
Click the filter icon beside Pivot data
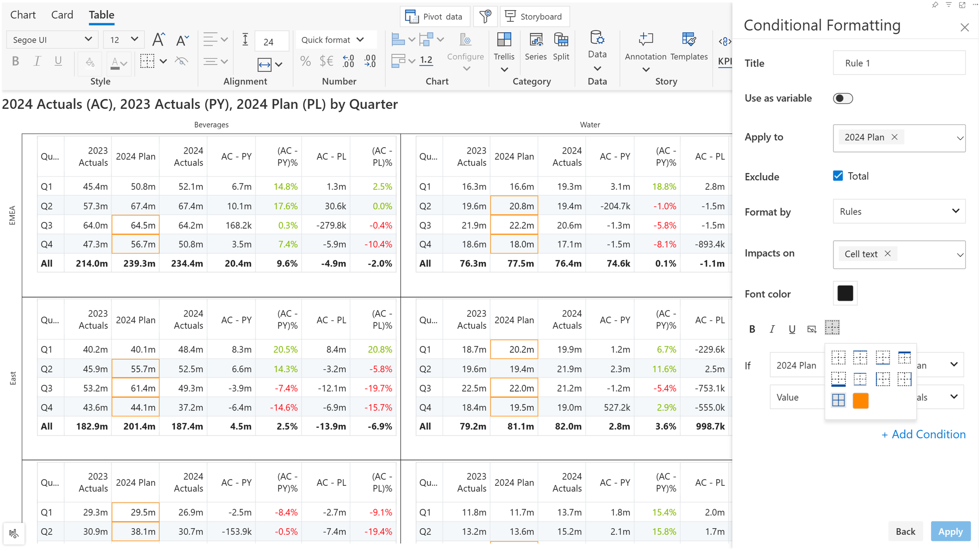click(485, 17)
